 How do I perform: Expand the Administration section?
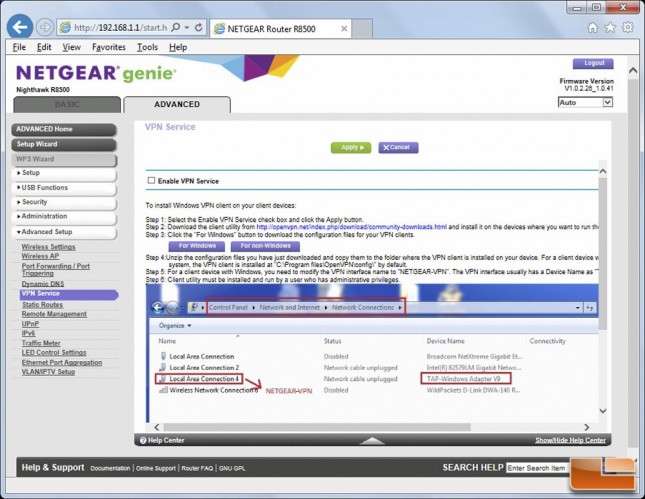tap(64, 216)
